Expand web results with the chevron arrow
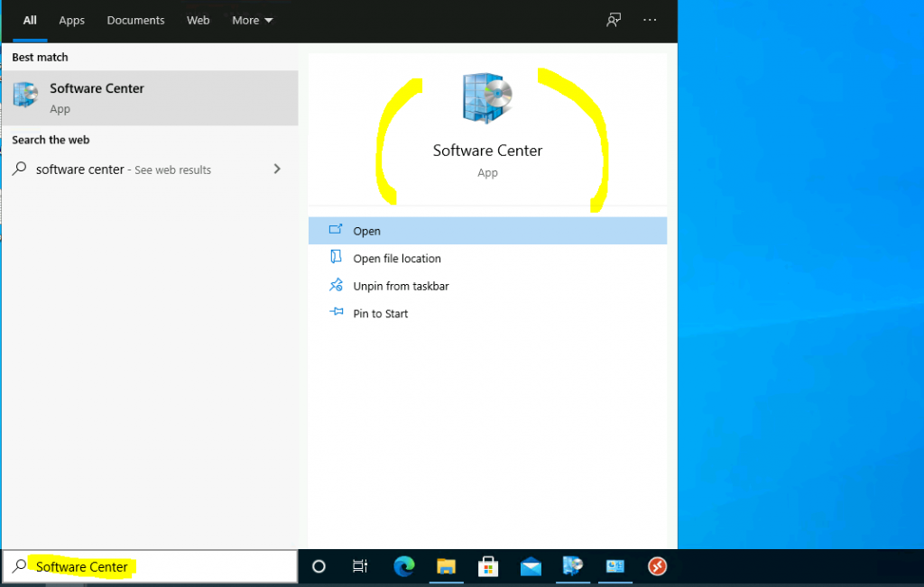 click(x=277, y=169)
